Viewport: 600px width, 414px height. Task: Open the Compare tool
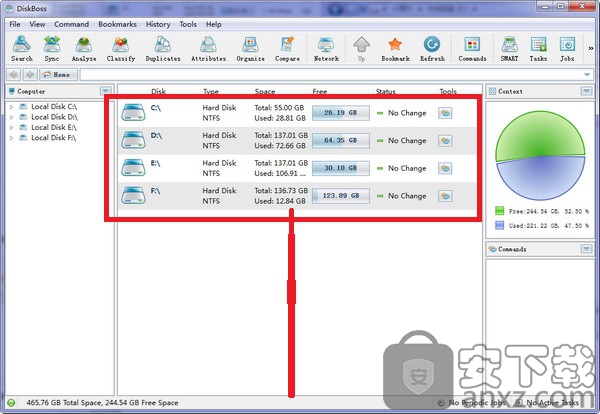point(287,48)
